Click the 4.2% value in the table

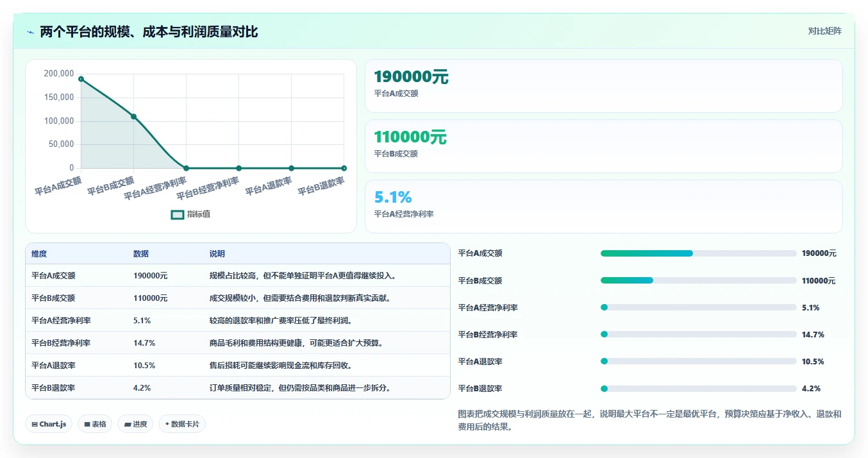tap(142, 388)
